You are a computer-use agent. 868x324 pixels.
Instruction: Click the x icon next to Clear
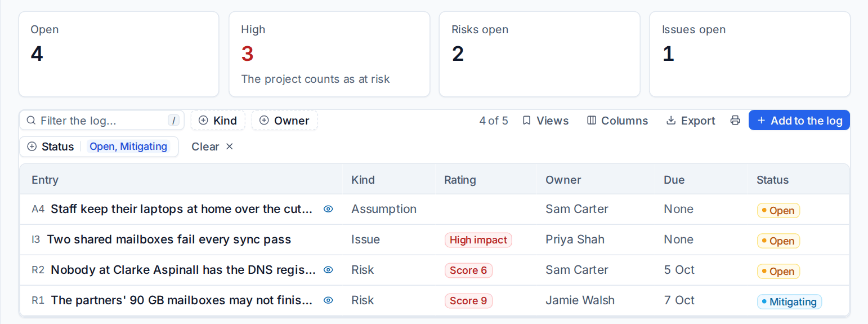click(x=229, y=147)
